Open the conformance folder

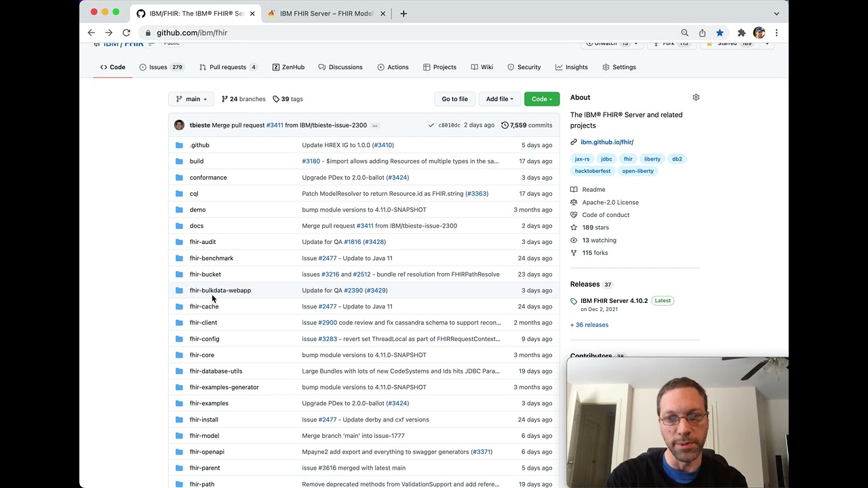click(x=208, y=178)
